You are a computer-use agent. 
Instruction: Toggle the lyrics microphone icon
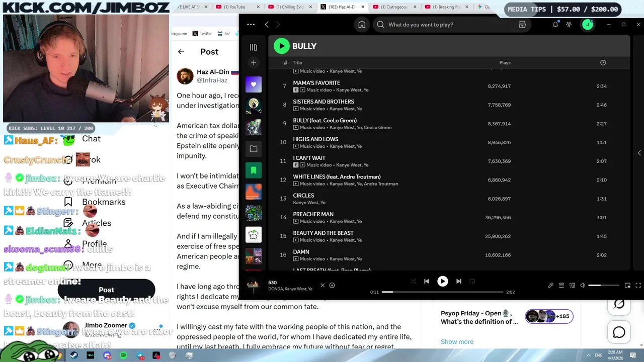[551, 286]
